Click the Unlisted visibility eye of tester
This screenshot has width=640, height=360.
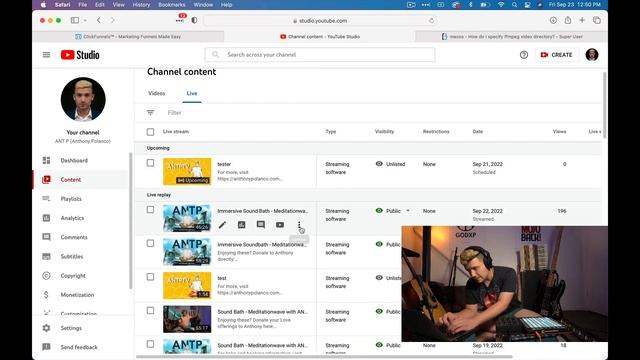click(x=379, y=164)
